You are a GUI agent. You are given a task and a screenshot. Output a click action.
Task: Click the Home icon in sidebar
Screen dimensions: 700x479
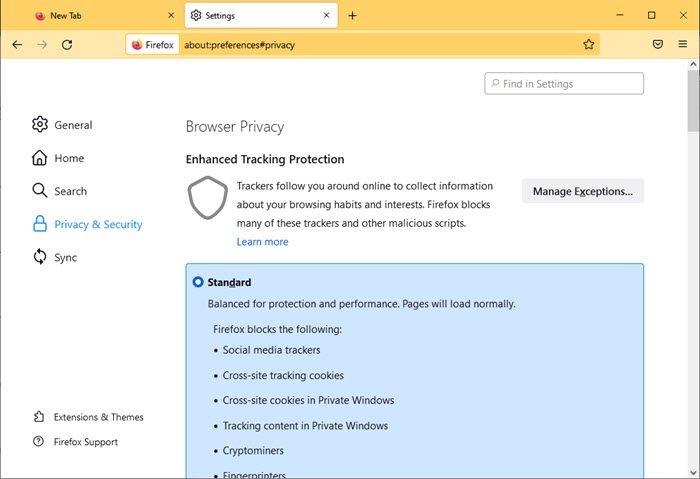40,158
